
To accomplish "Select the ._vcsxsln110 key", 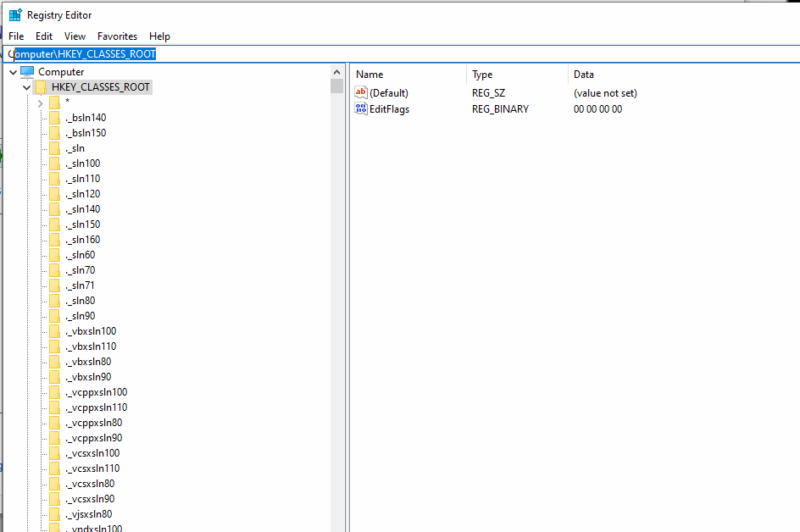I will (92, 468).
